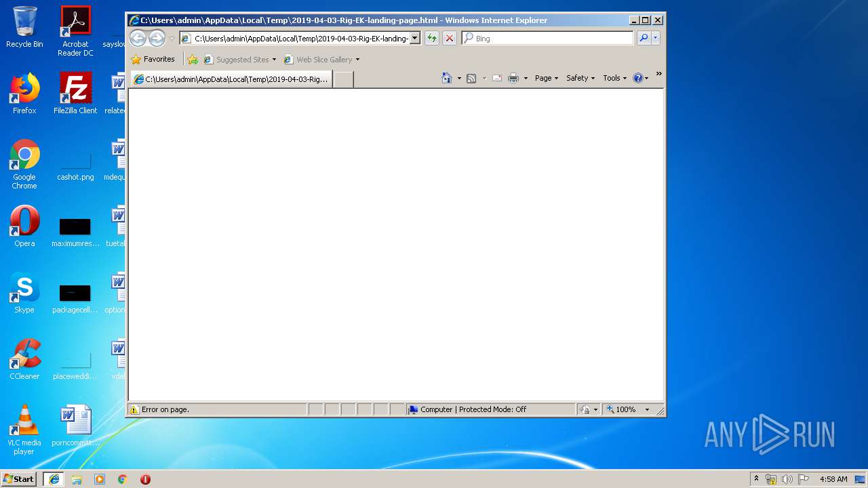Click the Read Mail icon
868x488 pixels.
click(496, 78)
